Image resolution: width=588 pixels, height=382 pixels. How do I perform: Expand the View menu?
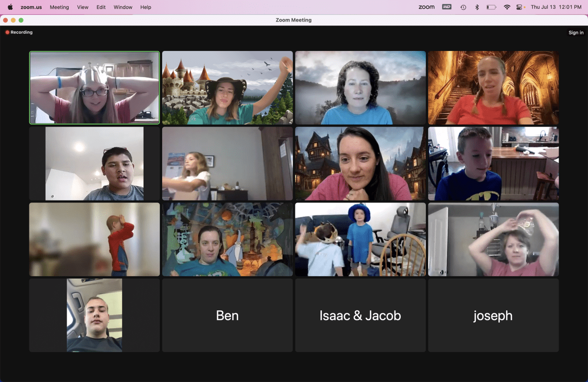tap(83, 7)
